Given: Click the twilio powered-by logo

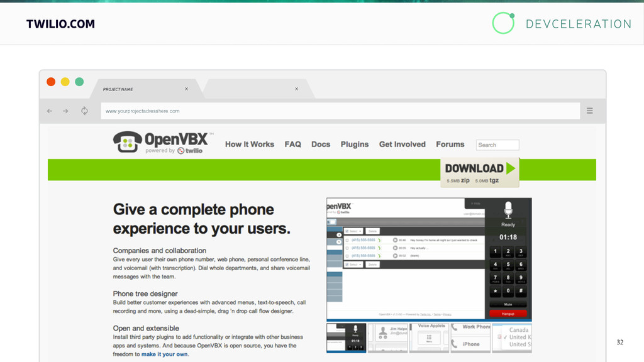Looking at the screenshot, I should [x=190, y=151].
